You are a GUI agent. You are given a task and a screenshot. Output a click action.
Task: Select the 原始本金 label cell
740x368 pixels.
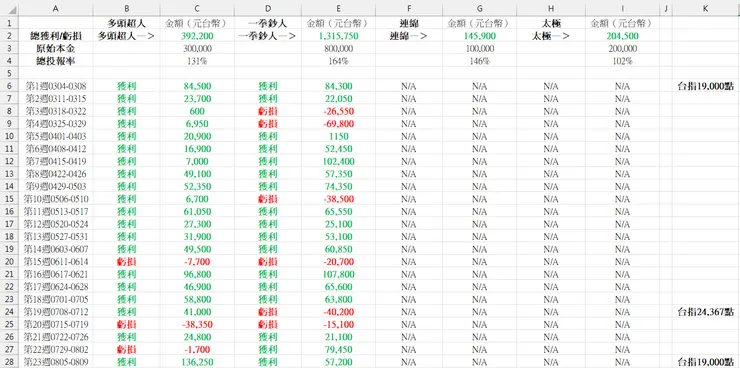click(56, 49)
